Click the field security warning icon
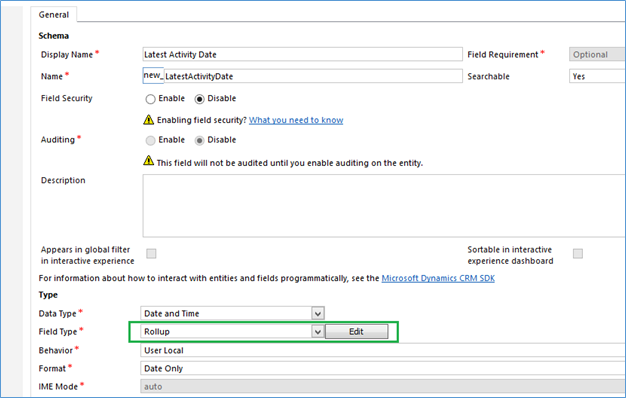Screen dimensions: 626x398 (149, 119)
